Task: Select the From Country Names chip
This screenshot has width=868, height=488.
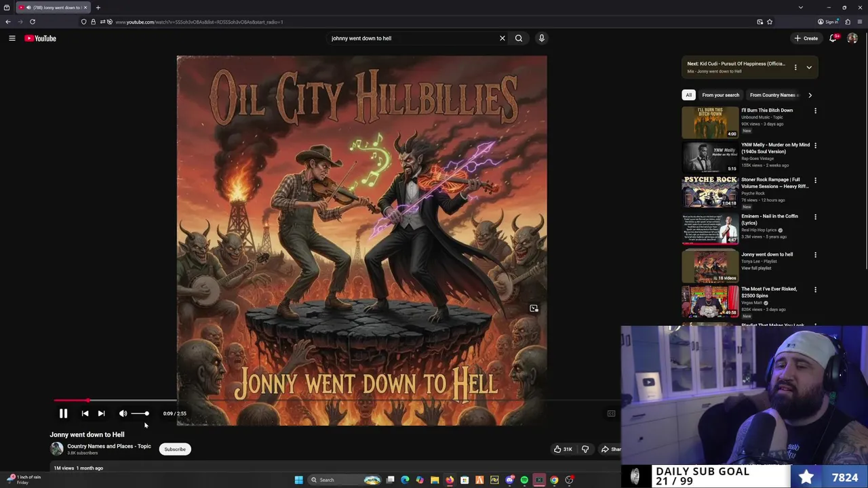Action: coord(774,95)
